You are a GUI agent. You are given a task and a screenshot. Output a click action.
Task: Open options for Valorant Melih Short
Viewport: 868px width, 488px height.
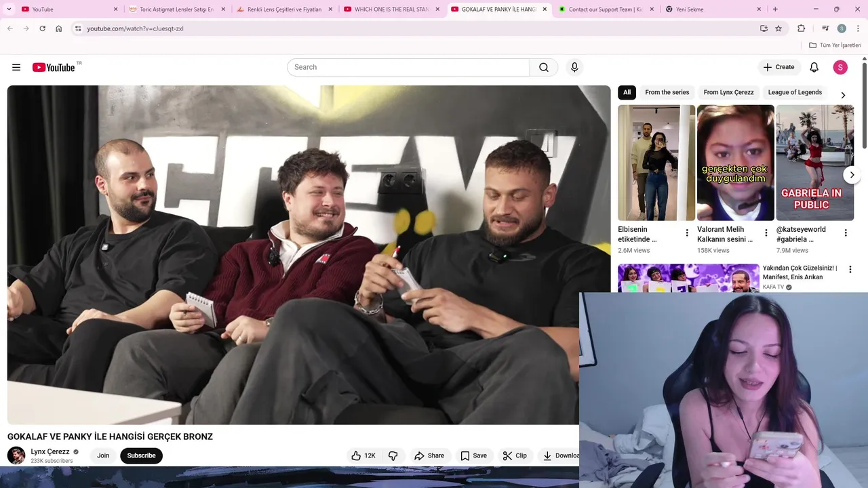pos(766,232)
